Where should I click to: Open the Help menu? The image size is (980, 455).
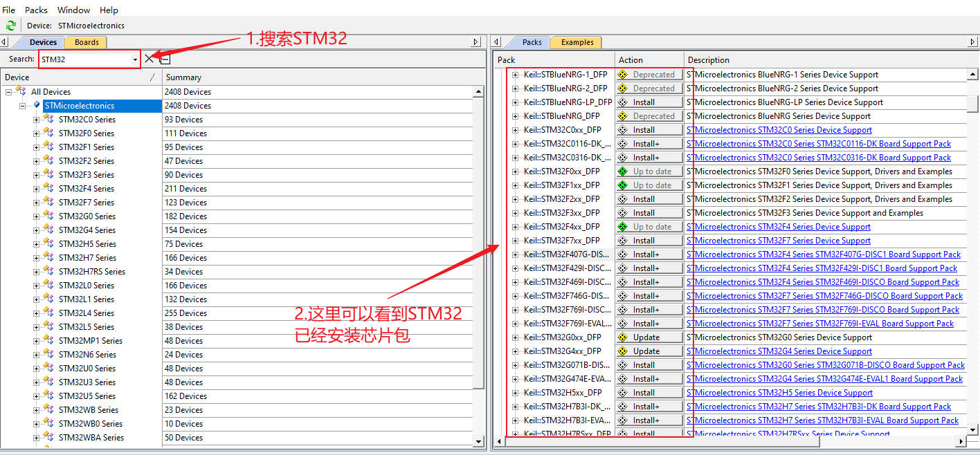(109, 10)
